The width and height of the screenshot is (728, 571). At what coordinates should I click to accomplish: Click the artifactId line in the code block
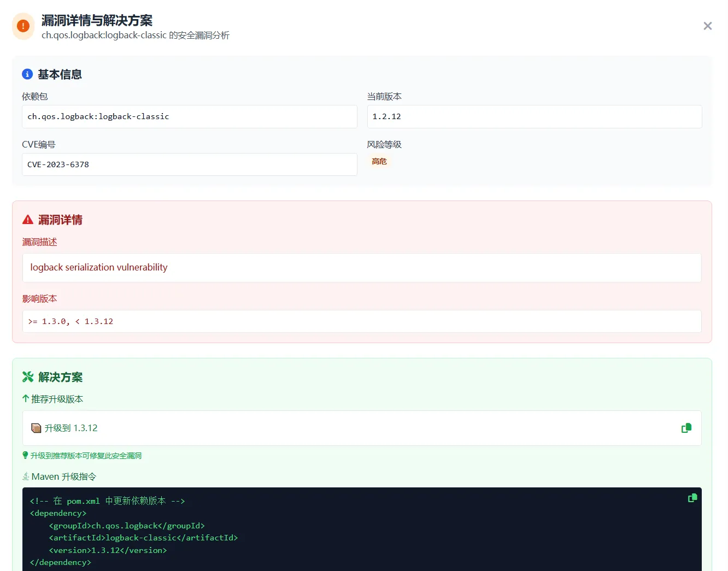(143, 538)
